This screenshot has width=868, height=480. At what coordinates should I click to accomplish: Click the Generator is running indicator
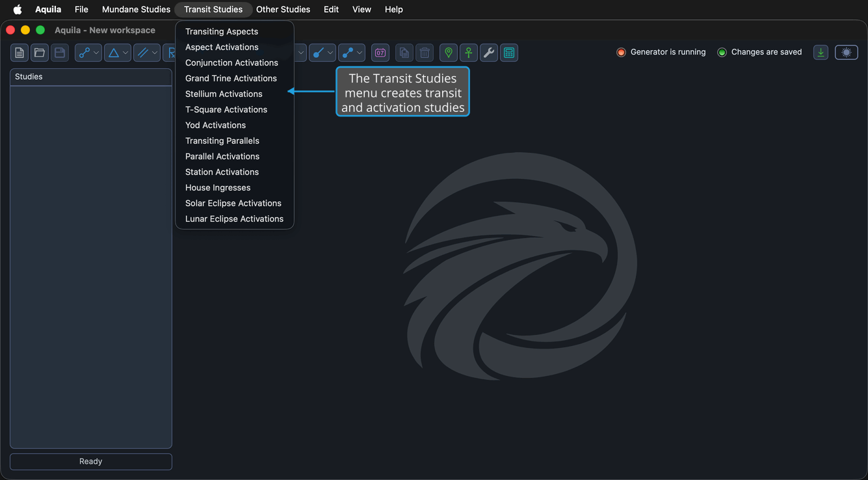[661, 52]
